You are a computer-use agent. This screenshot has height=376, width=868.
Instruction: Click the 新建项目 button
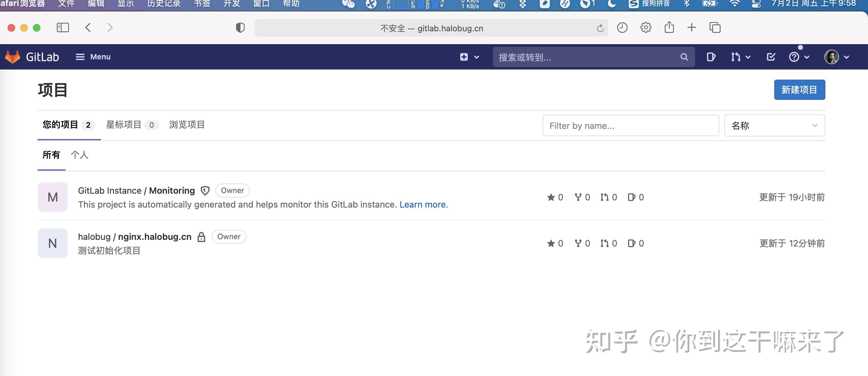tap(799, 89)
